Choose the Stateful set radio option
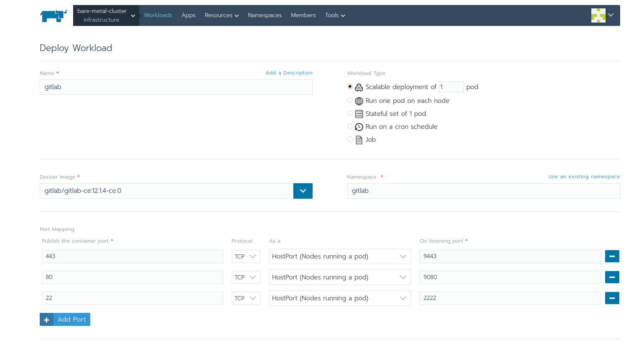Screen dimensions: 644x343 (350, 113)
